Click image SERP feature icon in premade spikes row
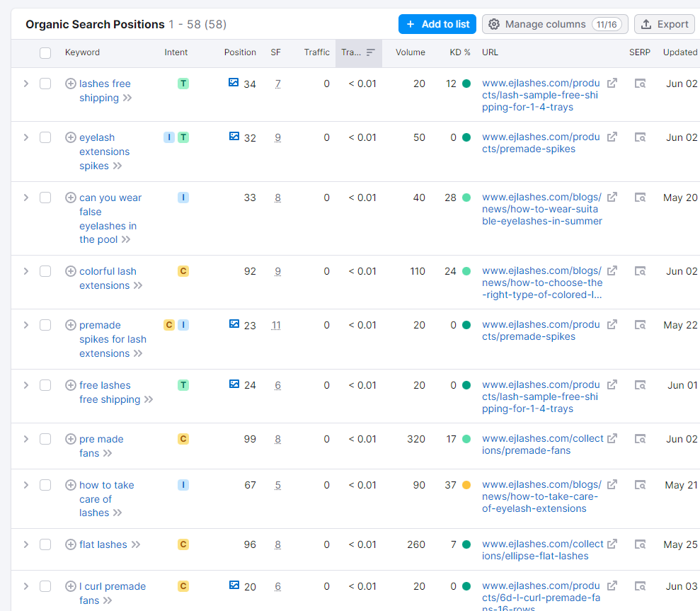 click(234, 324)
